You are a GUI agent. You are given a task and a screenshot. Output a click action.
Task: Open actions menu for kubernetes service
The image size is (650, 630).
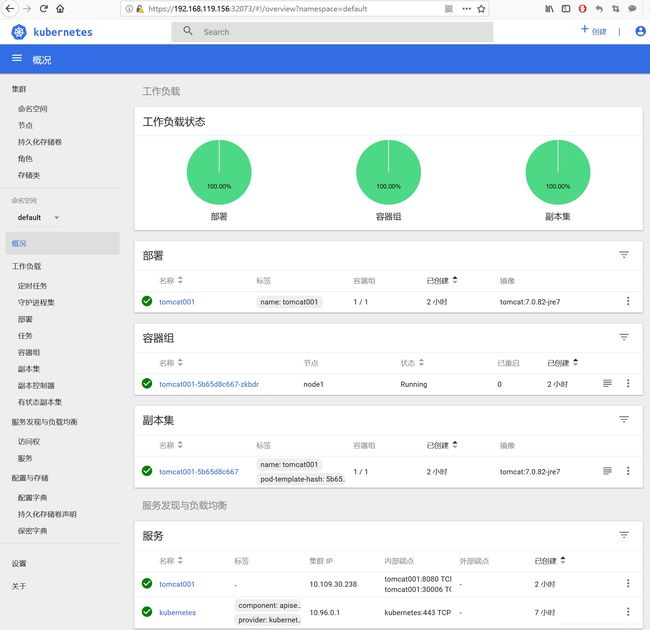pyautogui.click(x=628, y=611)
